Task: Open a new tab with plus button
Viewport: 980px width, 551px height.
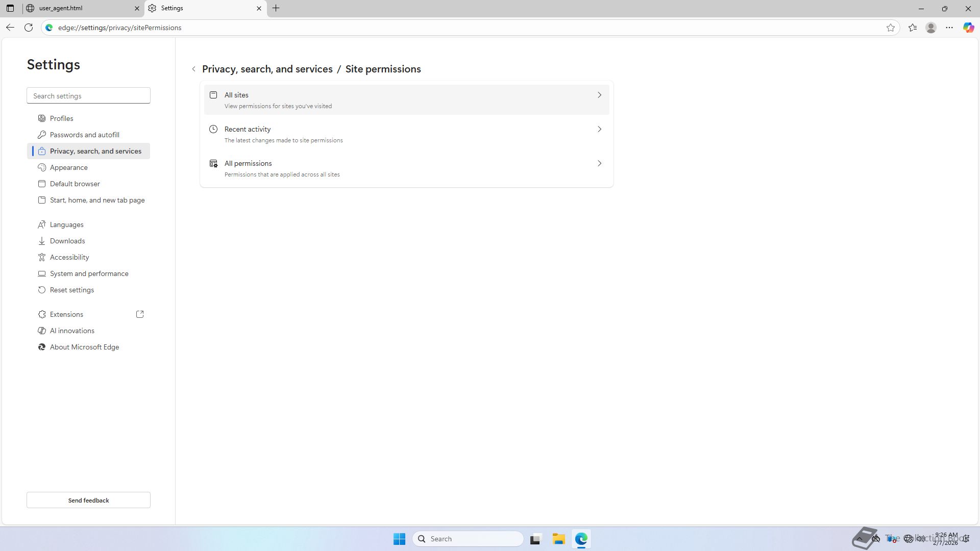Action: (276, 8)
